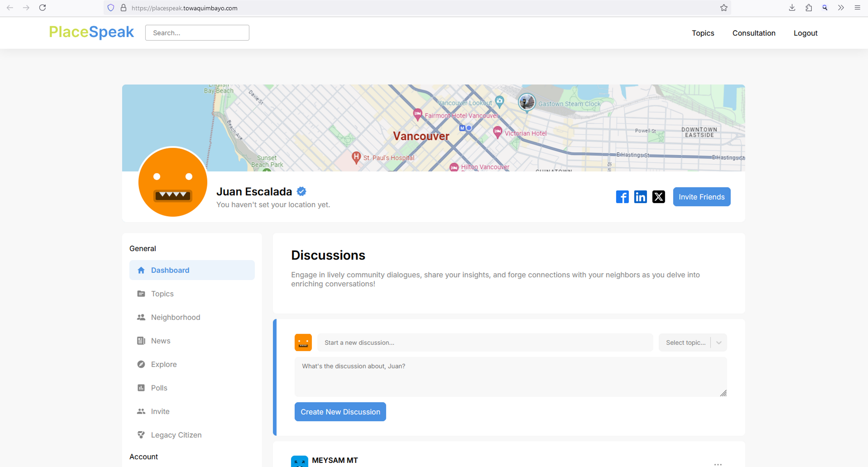Click the verified badge next to Juan Escalada
The height and width of the screenshot is (467, 868).
click(x=301, y=191)
